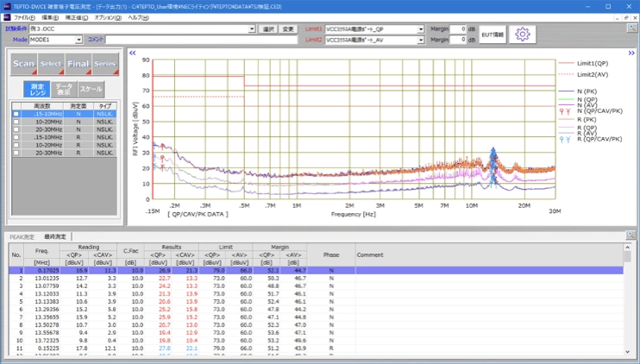640x364 pixels.
Task: Click the application icon in title bar
Action: [7, 7]
